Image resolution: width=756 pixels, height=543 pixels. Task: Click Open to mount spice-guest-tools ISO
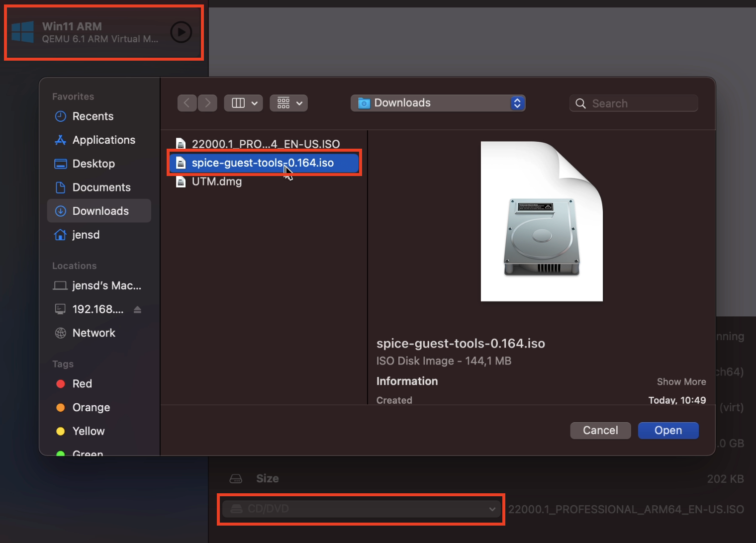(668, 430)
